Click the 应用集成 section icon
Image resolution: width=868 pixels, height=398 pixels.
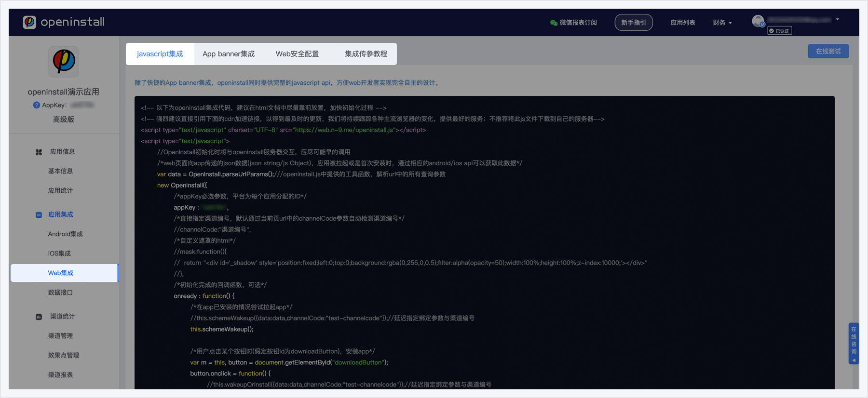coord(39,215)
